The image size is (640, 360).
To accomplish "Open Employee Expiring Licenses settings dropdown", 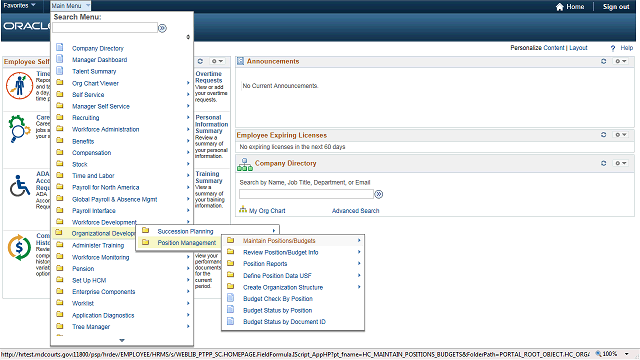I will tap(621, 135).
